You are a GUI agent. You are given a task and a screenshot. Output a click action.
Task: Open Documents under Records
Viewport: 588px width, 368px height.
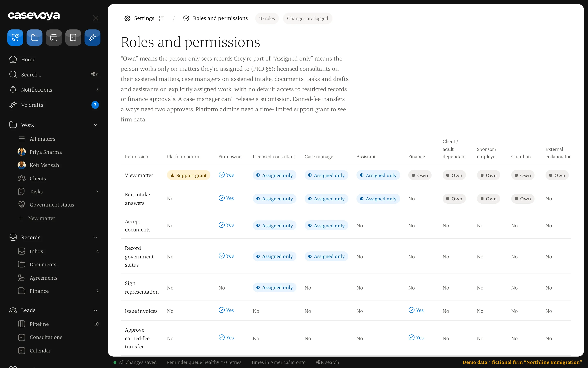click(58, 264)
